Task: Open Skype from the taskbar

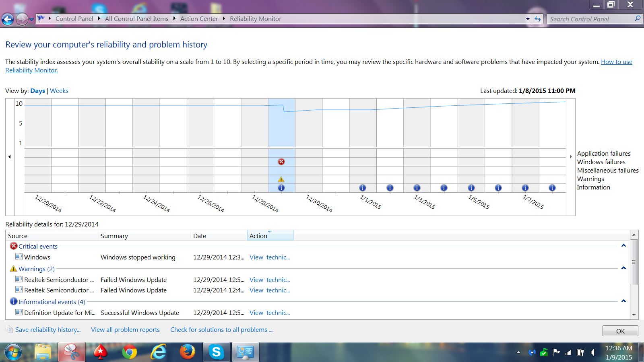Action: pos(216,352)
